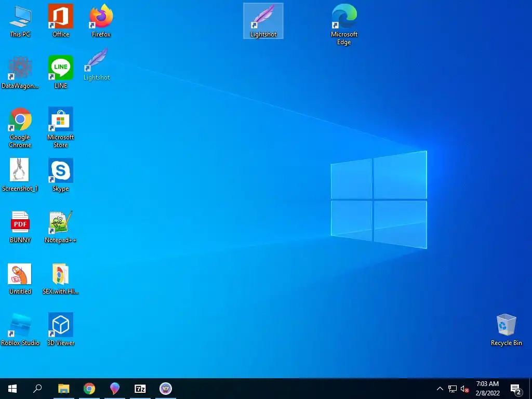
Task: Click the highlighted Lightshot shortcut
Action: click(263, 21)
